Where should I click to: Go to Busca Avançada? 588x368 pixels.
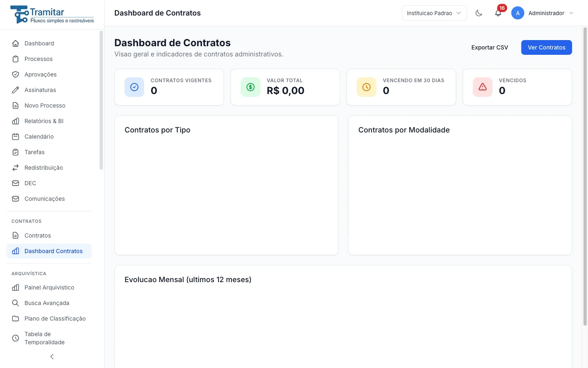[49, 303]
